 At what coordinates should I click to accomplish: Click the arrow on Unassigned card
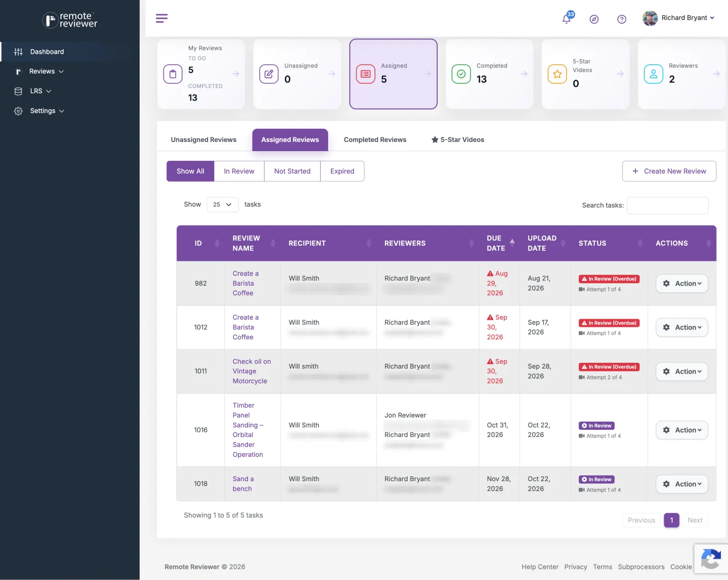click(332, 74)
